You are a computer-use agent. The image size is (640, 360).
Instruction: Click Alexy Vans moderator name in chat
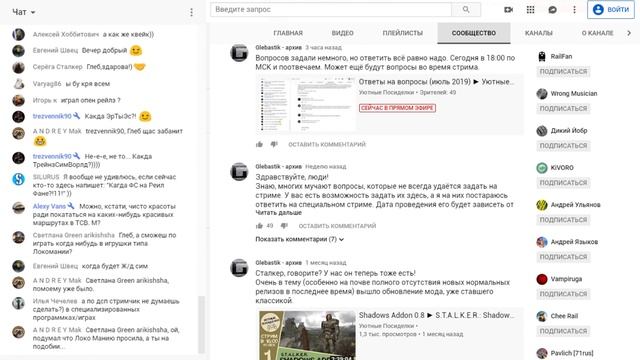(x=49, y=207)
